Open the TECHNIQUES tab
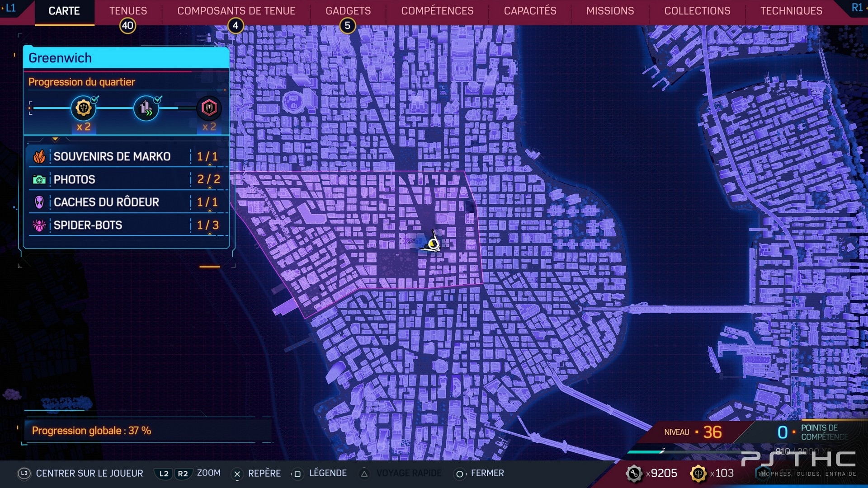The height and width of the screenshot is (488, 868). pyautogui.click(x=791, y=11)
